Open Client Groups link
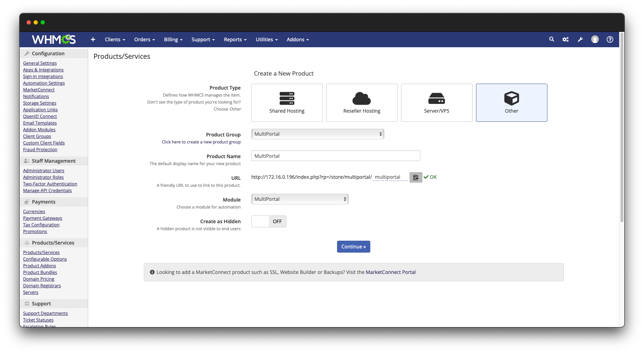 point(37,136)
